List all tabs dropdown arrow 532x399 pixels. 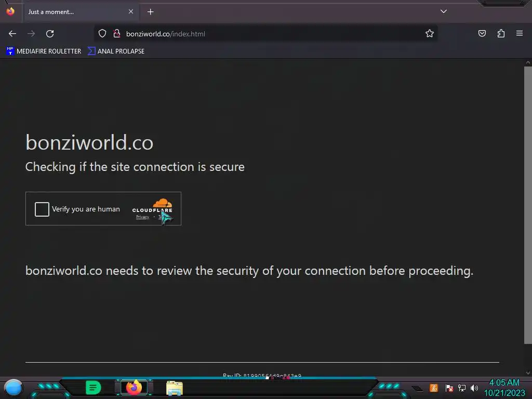click(444, 11)
